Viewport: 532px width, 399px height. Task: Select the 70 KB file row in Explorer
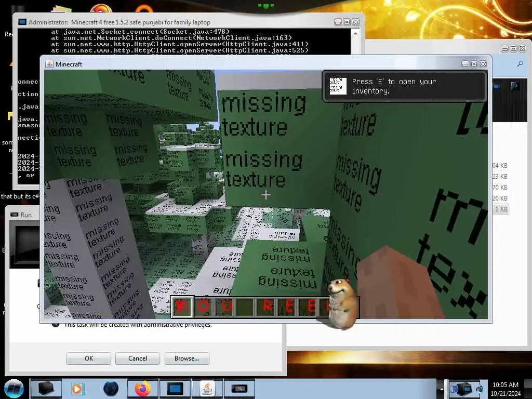pyautogui.click(x=500, y=187)
